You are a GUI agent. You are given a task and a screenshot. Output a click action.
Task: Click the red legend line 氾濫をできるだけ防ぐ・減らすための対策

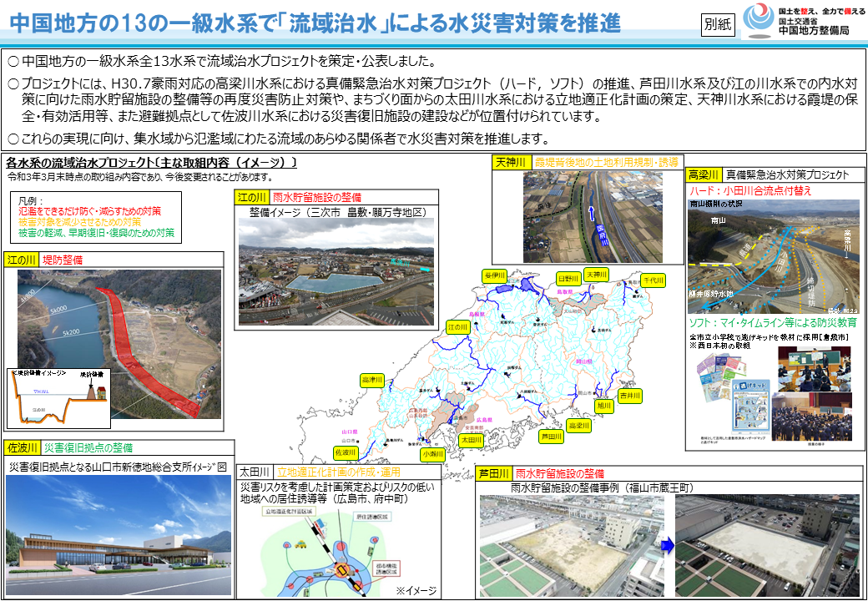pyautogui.click(x=89, y=211)
